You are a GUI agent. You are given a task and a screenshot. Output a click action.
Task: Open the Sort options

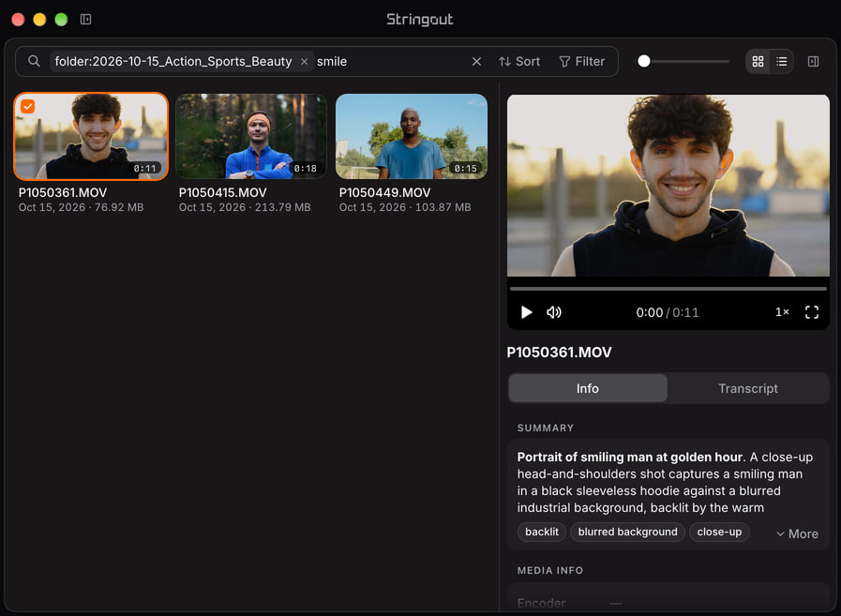pyautogui.click(x=519, y=62)
